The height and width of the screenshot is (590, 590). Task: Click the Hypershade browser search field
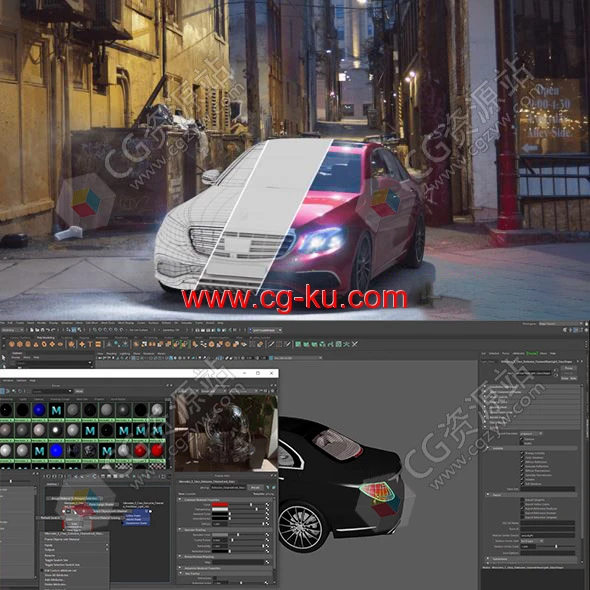click(52, 391)
